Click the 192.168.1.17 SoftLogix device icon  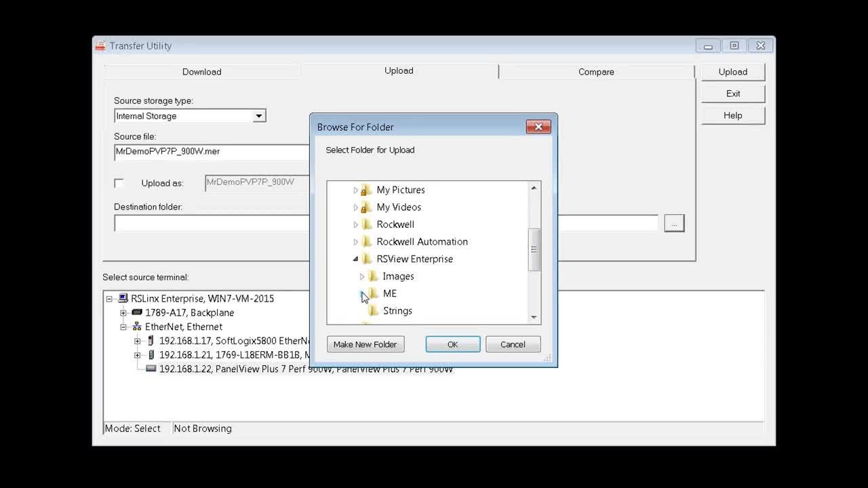[x=151, y=341]
